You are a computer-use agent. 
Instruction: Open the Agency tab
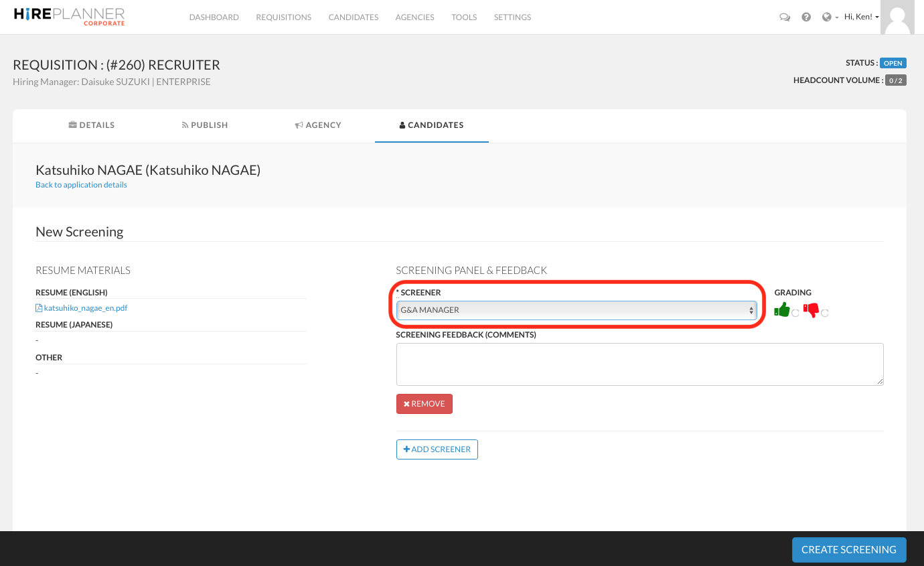coord(318,125)
